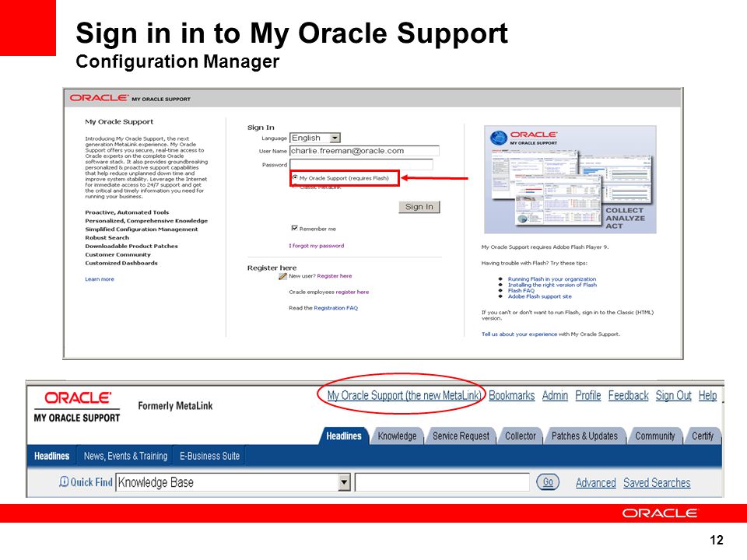Click Oracle employees register here link
Screen dimensions: 747x560
(352, 292)
